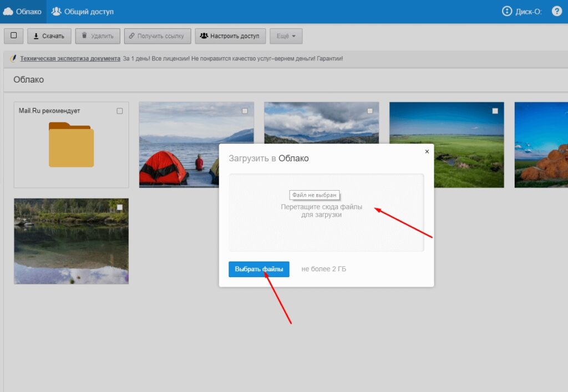The width and height of the screenshot is (568, 392).
Task: Click the Удалить trash button
Action: coord(98,36)
